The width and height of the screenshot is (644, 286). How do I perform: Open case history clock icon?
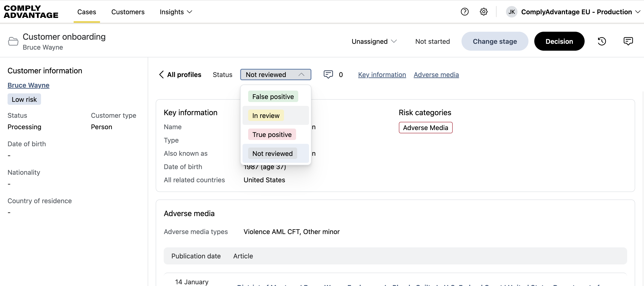[x=602, y=41]
